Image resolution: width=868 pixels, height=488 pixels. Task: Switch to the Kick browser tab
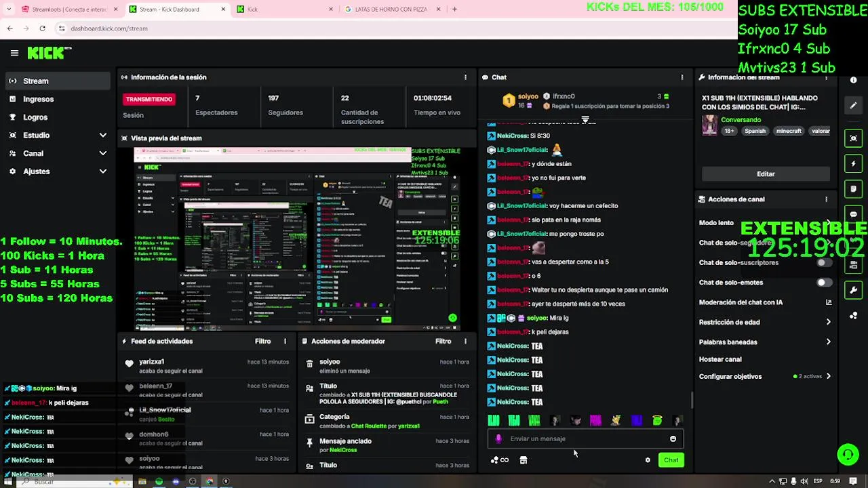pyautogui.click(x=285, y=9)
